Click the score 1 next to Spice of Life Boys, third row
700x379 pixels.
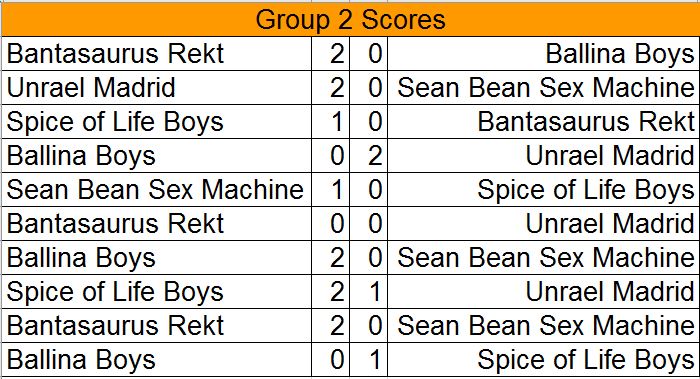click(x=330, y=121)
